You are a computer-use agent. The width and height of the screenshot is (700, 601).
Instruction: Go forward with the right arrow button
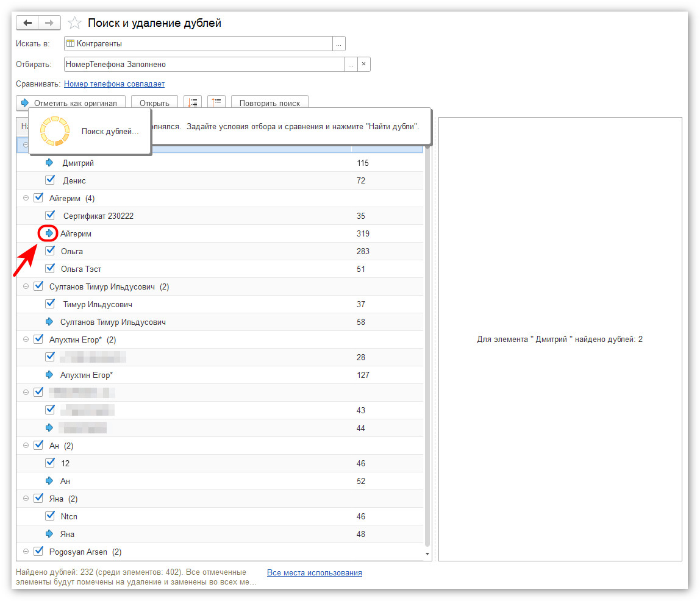click(x=49, y=23)
